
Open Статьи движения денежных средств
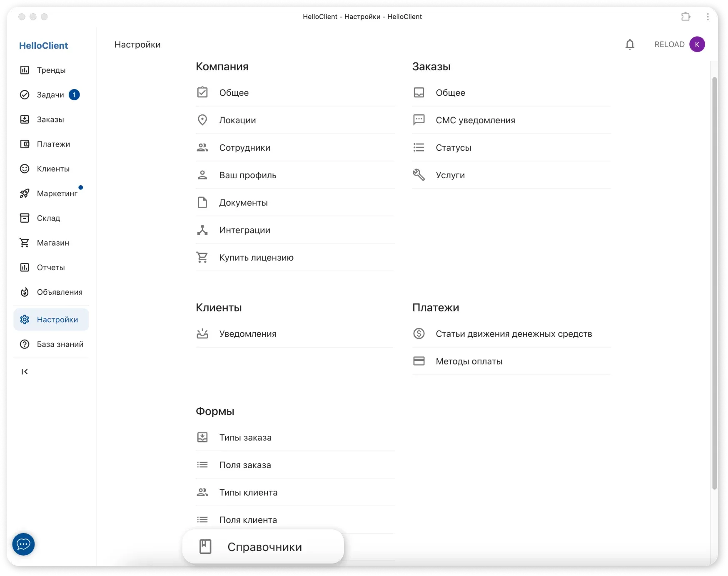(x=514, y=334)
